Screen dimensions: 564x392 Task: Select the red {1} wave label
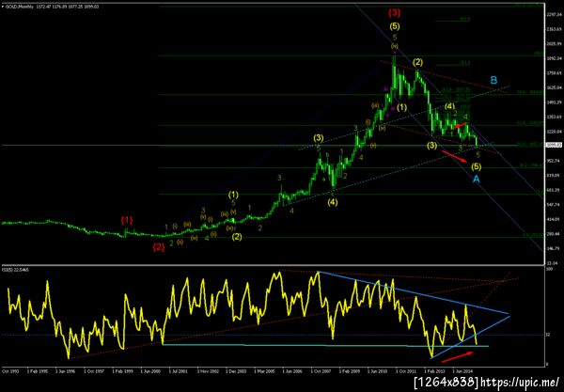coord(127,220)
